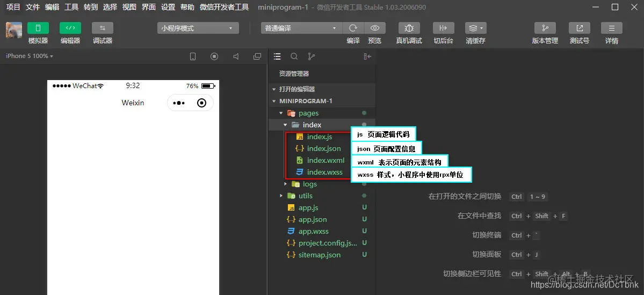Collapse the 打开的编辑器 section
The image size is (644, 295).
(322, 89)
